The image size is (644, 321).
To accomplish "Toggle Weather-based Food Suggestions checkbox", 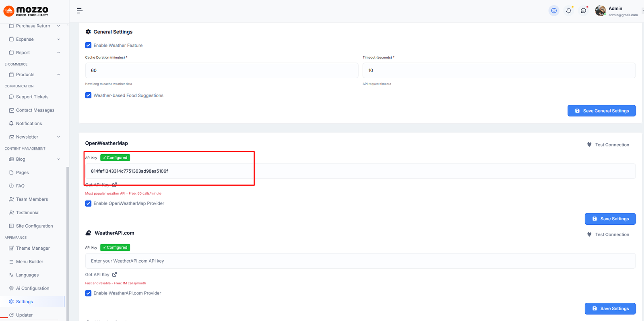I will point(88,95).
